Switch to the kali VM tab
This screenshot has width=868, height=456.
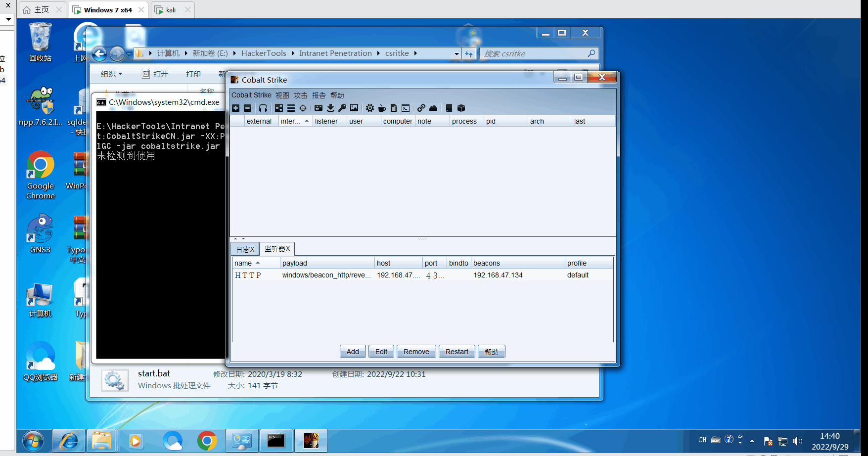tap(171, 10)
